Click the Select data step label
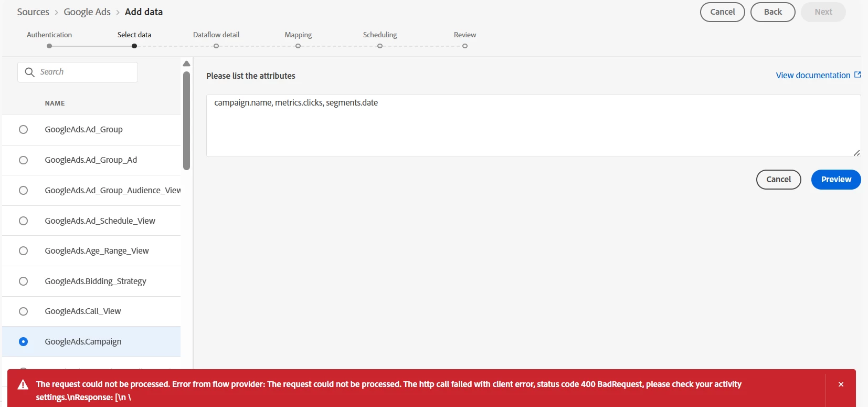 tap(134, 35)
